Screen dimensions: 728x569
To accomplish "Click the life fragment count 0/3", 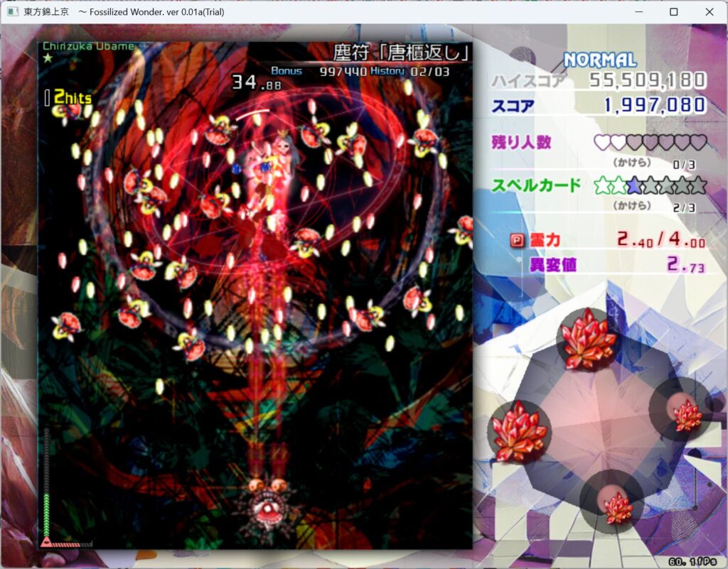I will click(x=685, y=164).
